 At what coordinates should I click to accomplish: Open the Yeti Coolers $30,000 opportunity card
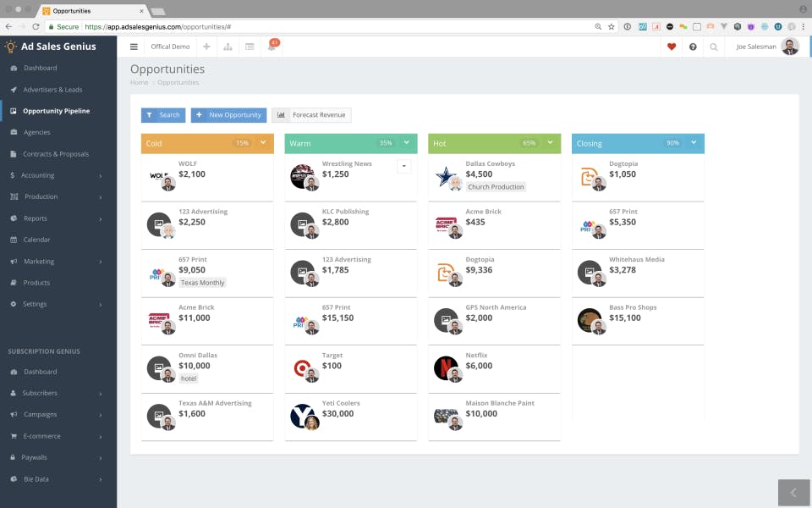point(351,417)
